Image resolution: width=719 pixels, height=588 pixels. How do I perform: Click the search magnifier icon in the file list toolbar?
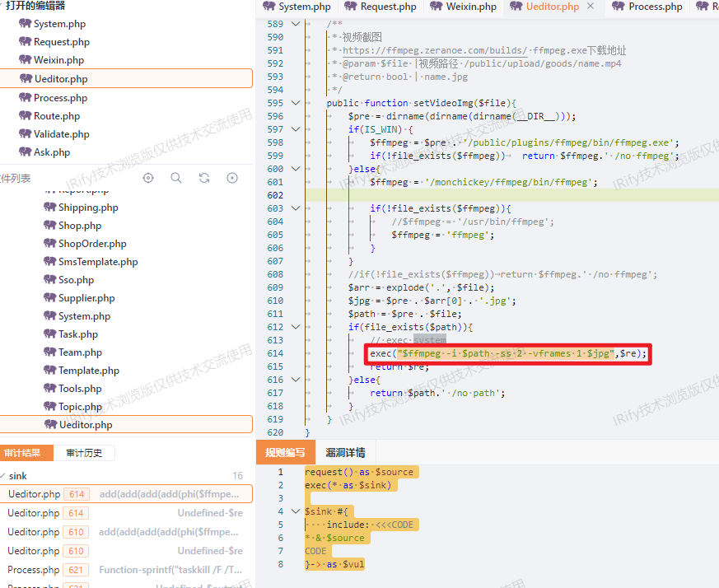176,178
